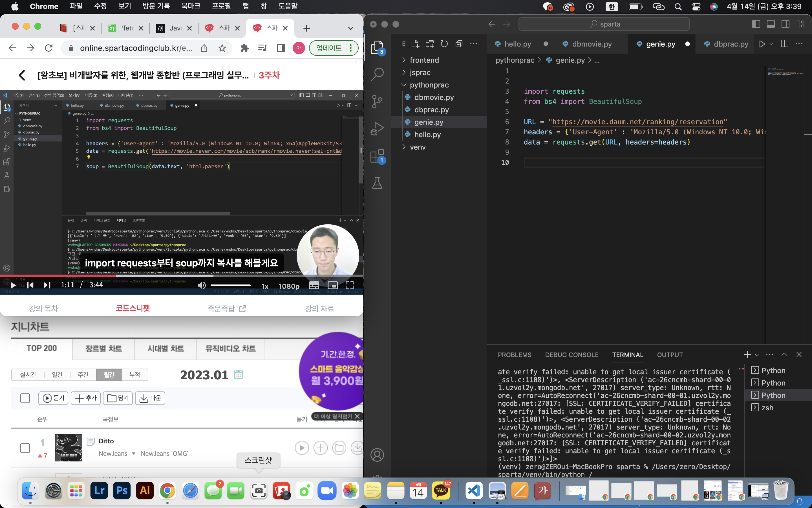Toggle the Chrome side panel icon

click(281, 48)
